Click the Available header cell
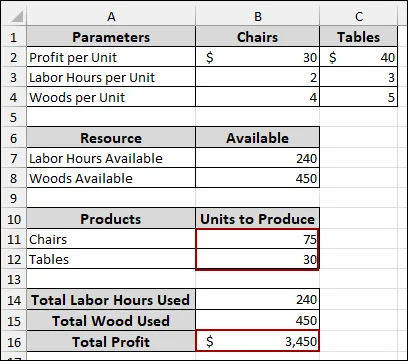Screen dimensions: 408x361 257,138
